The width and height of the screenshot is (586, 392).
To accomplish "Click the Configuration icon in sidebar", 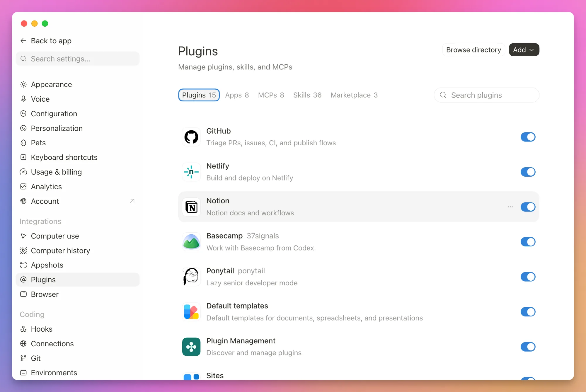I will 23,114.
